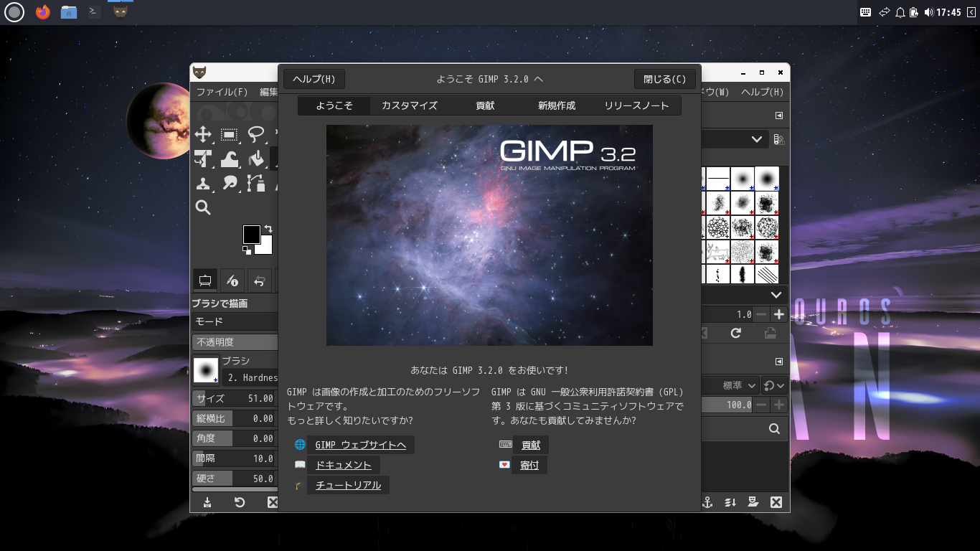Click the ヘルプ(H) button in the welcome dialog
This screenshot has height=551, width=980.
314,79
